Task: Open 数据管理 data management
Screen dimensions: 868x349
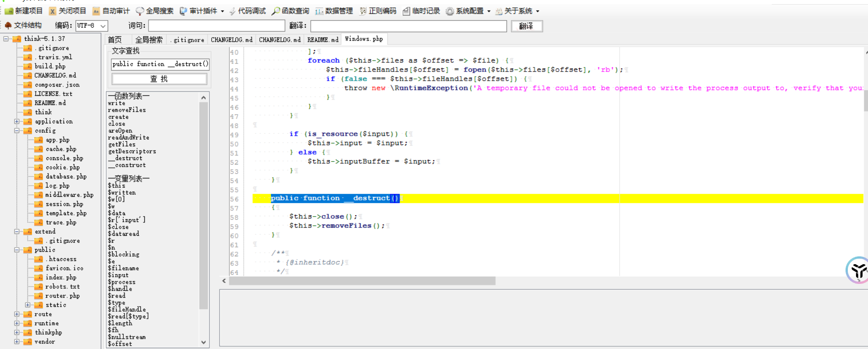Action: click(x=334, y=11)
